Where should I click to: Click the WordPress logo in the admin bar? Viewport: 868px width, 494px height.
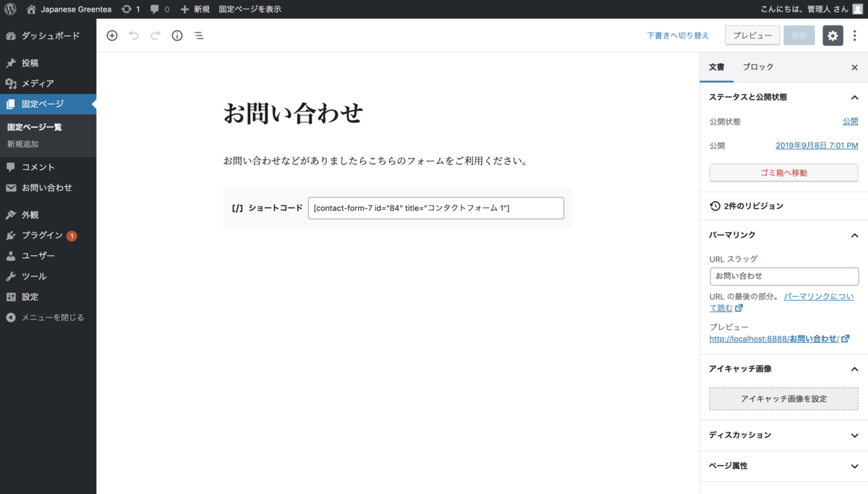click(x=10, y=9)
